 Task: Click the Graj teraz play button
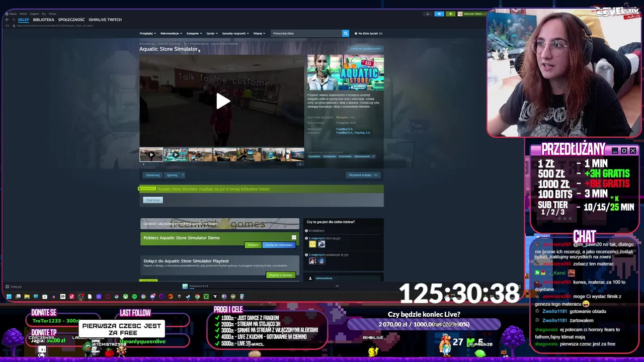[153, 200]
